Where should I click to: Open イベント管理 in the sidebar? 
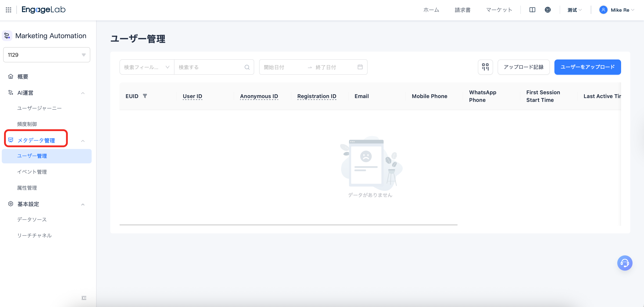tap(32, 172)
